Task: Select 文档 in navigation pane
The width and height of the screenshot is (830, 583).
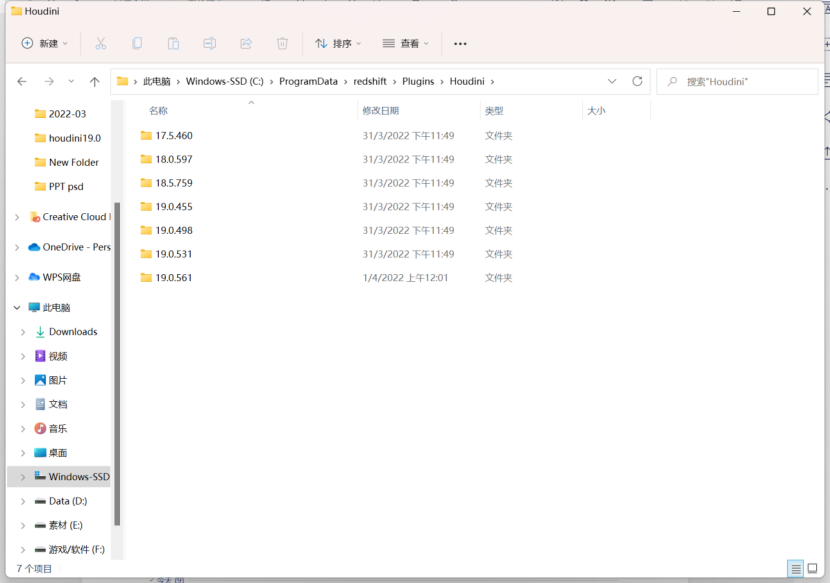Action: (51, 405)
